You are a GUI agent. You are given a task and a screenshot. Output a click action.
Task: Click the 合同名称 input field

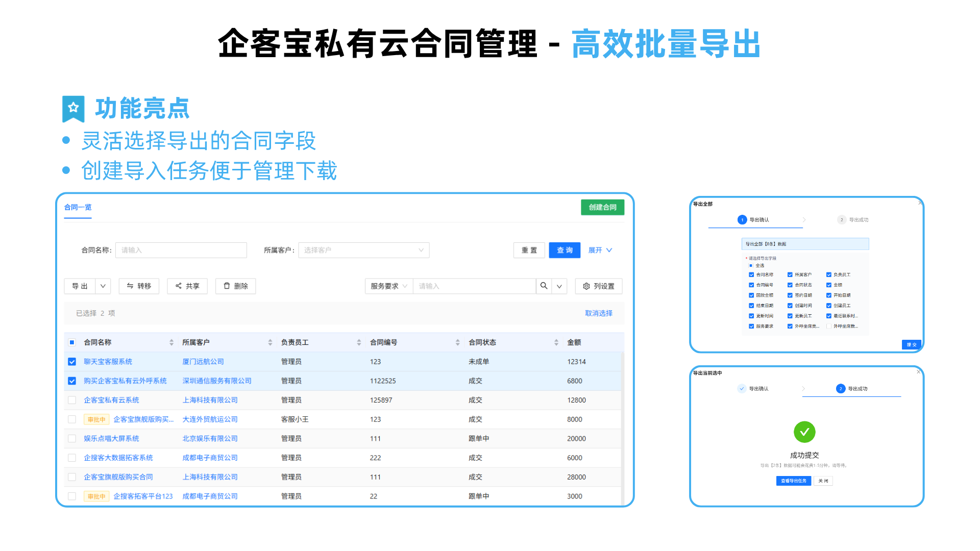pyautogui.click(x=181, y=250)
